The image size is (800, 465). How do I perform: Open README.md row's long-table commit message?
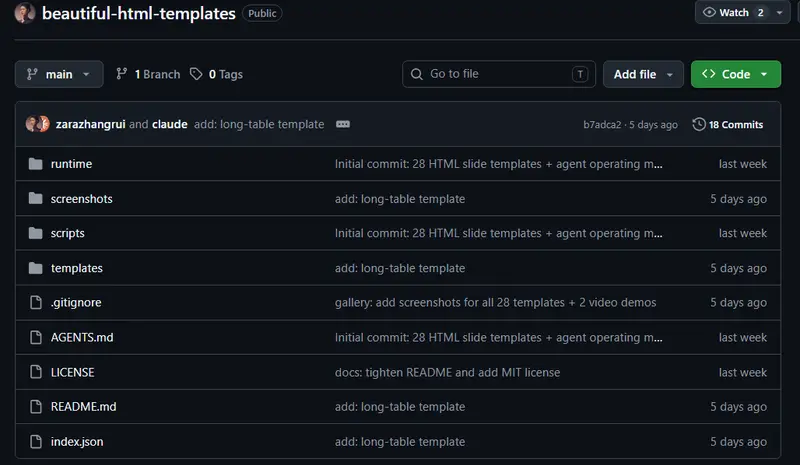click(400, 407)
